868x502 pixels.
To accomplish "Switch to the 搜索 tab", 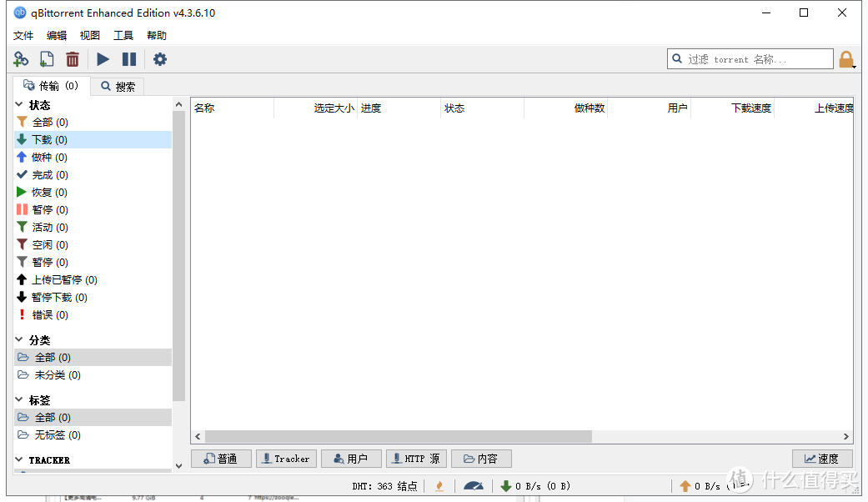I will 118,86.
